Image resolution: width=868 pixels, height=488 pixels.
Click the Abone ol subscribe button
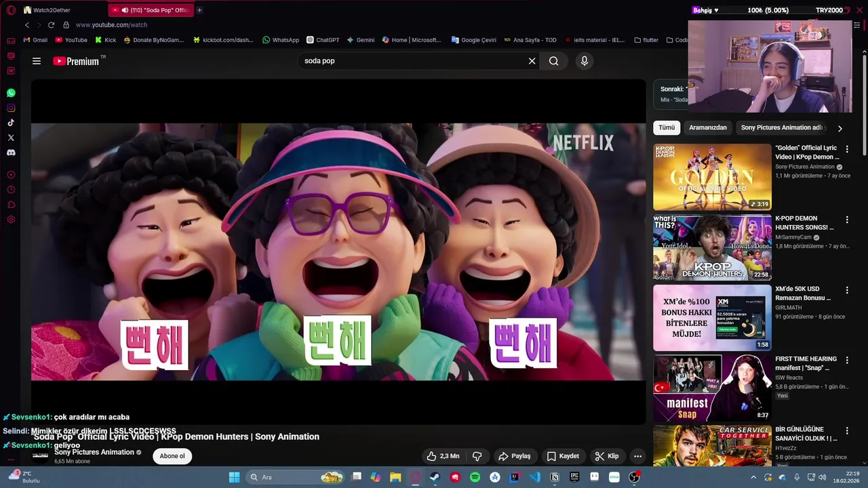point(172,456)
